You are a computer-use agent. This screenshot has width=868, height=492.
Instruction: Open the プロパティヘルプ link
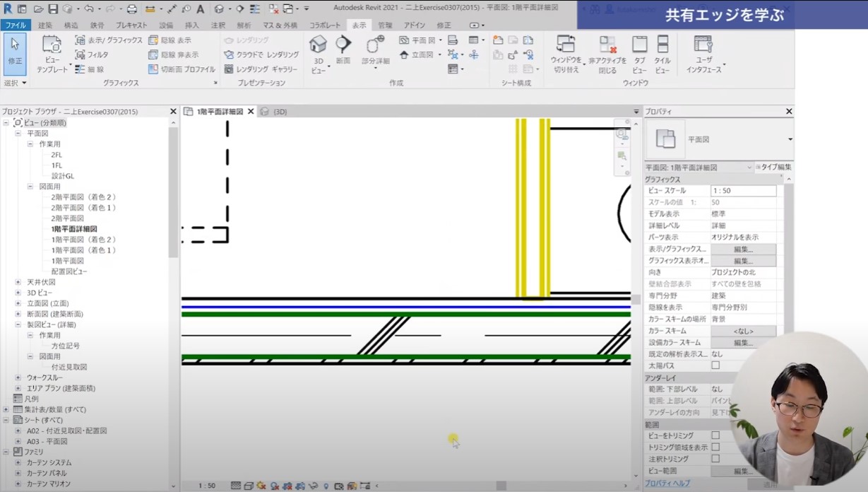point(667,484)
